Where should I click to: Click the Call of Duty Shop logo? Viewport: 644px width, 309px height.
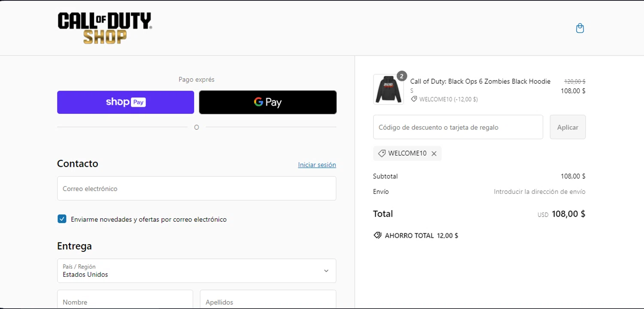point(105,28)
